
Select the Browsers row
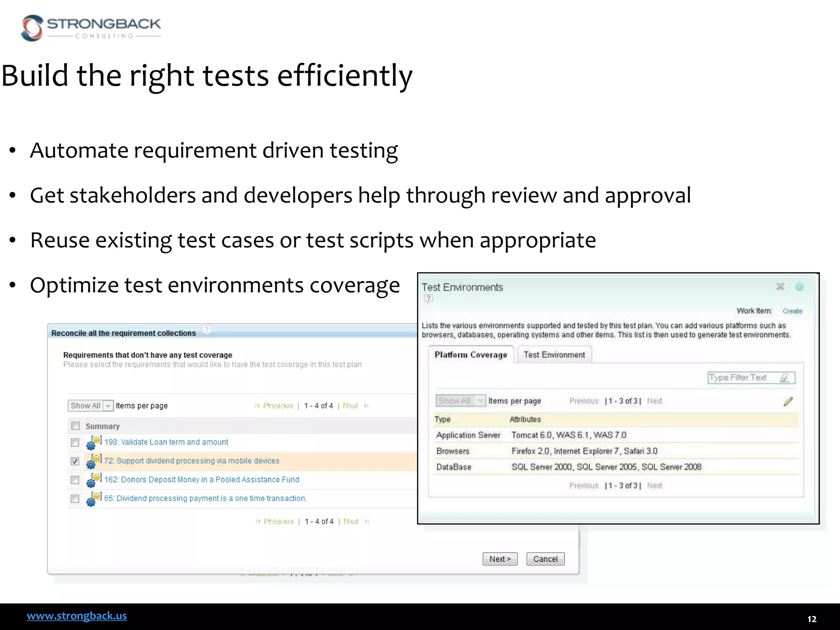pyautogui.click(x=616, y=451)
